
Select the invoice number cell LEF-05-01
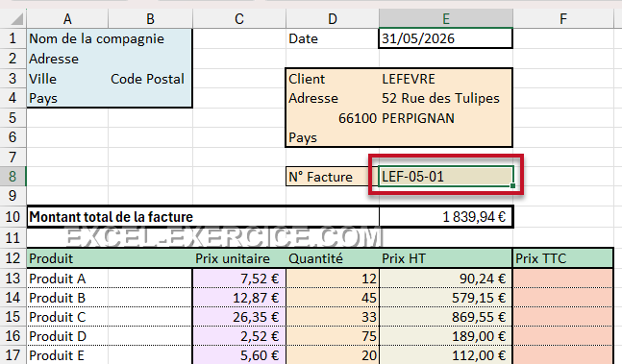click(446, 177)
